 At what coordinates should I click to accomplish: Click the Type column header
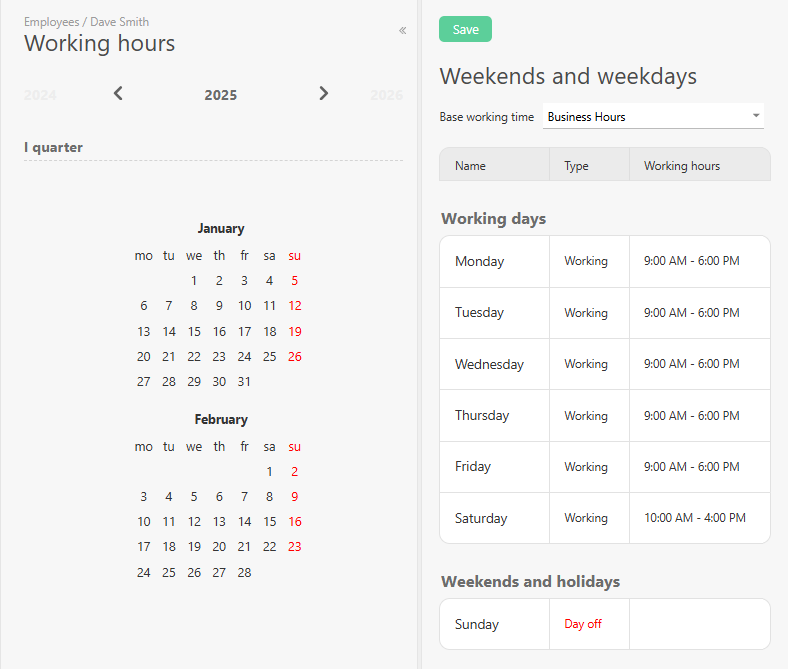click(576, 166)
